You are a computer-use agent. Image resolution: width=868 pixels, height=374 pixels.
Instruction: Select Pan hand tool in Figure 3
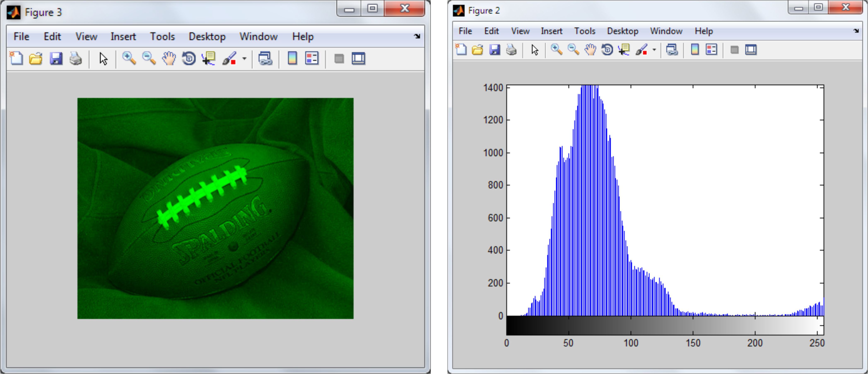(169, 59)
